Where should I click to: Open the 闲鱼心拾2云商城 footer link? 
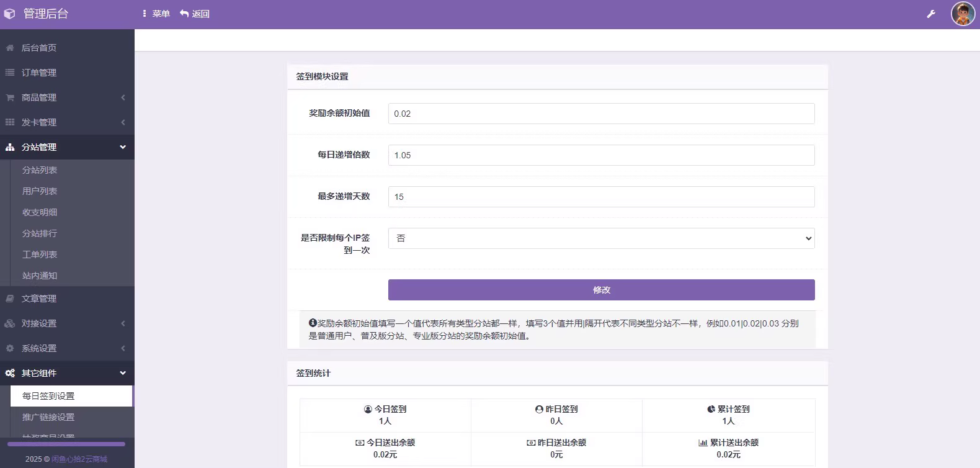pos(79,459)
